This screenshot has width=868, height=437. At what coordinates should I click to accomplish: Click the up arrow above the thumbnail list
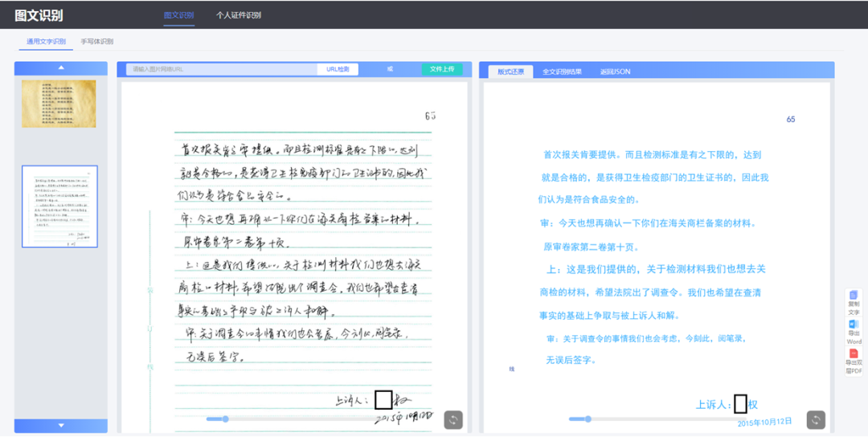(61, 68)
